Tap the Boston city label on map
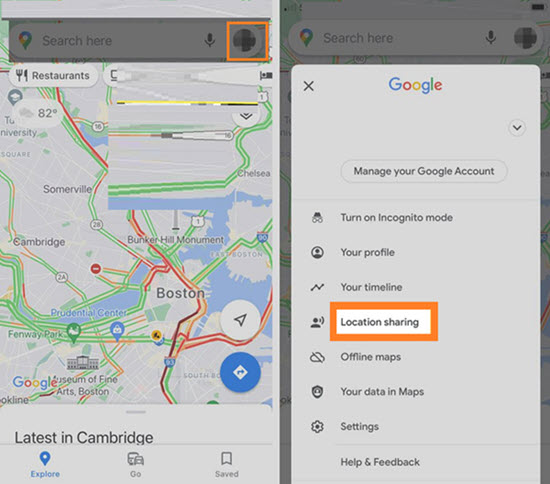 tap(181, 293)
